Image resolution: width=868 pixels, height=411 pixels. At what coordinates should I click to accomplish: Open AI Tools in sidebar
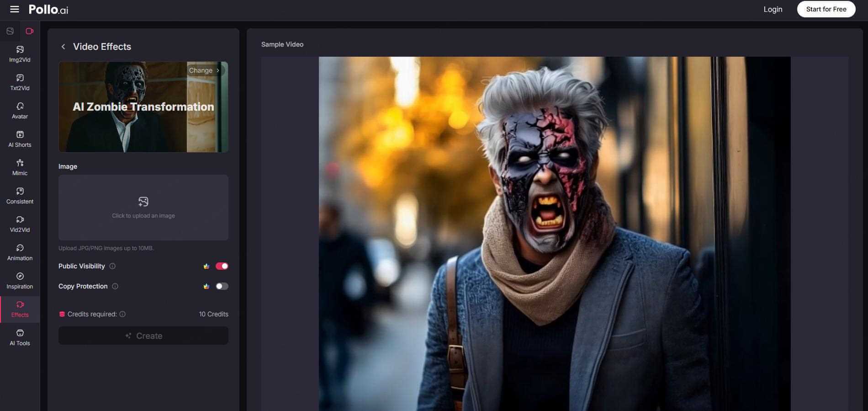[x=20, y=337]
